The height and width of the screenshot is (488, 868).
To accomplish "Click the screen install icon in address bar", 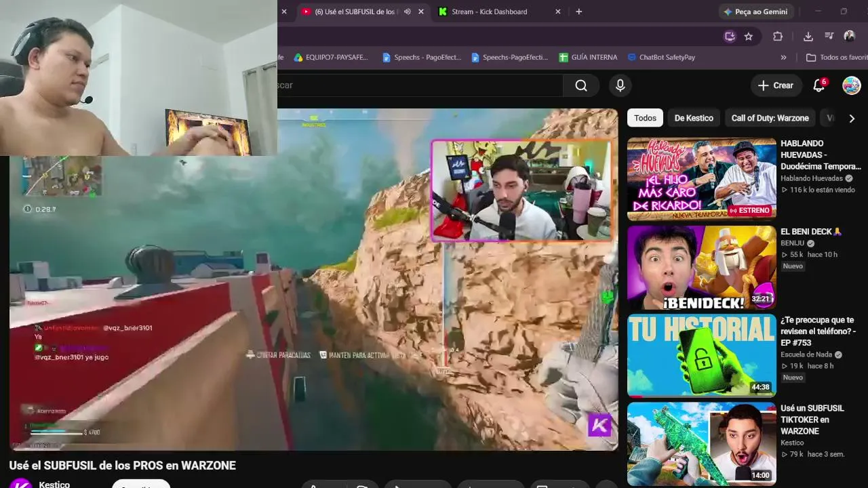I will point(730,37).
